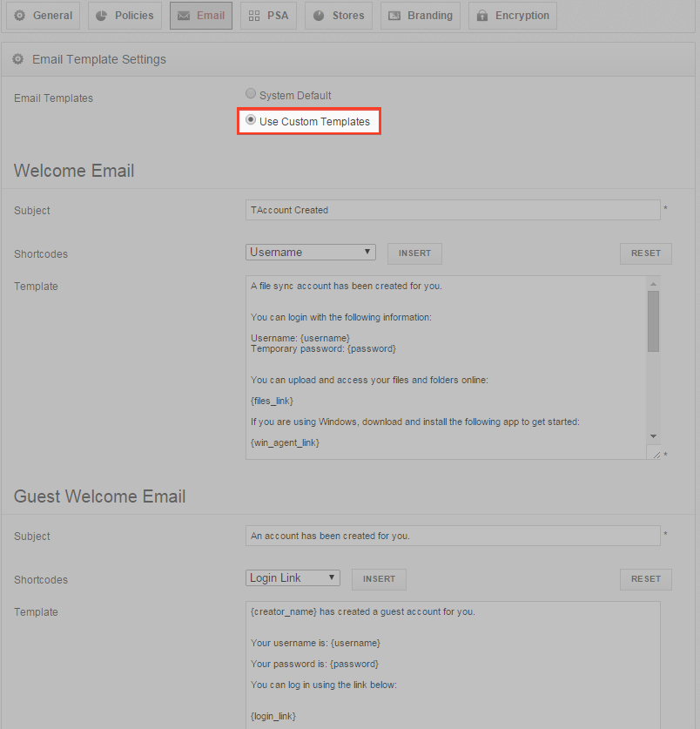Image resolution: width=700 pixels, height=729 pixels.
Task: Click the {files_link} line in template
Action: click(x=272, y=401)
